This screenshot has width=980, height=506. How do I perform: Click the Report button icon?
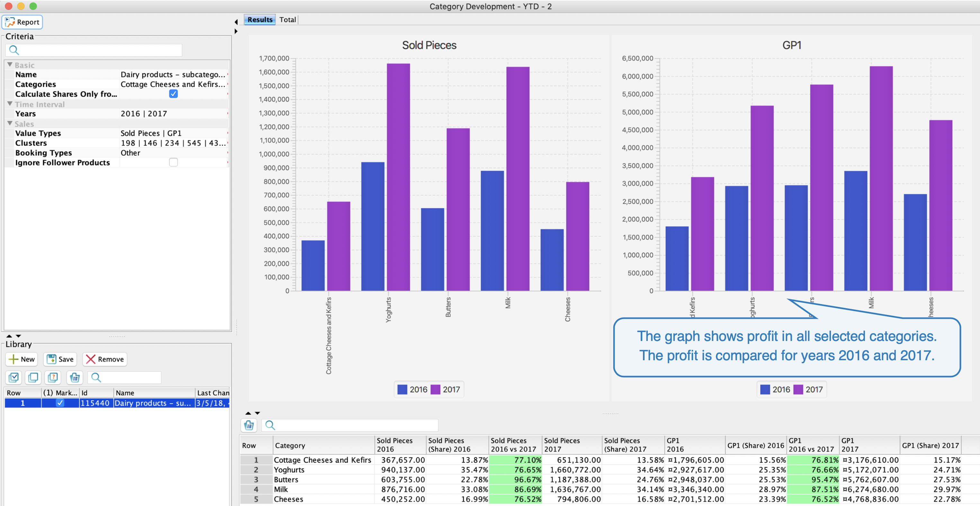10,22
